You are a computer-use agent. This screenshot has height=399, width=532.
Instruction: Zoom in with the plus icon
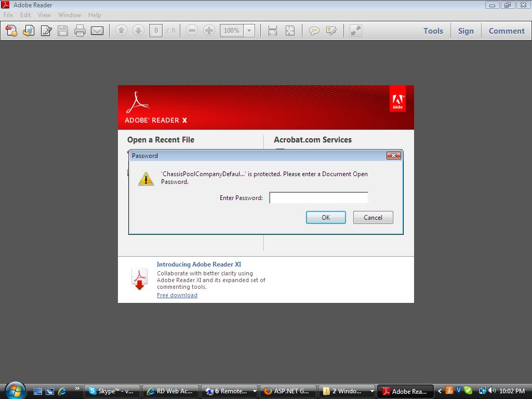click(209, 31)
